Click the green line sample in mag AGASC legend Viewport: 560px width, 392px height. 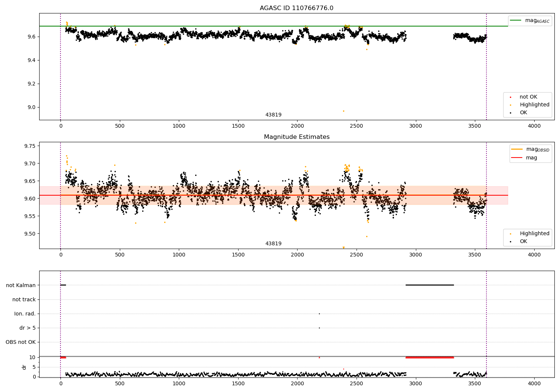pos(516,21)
